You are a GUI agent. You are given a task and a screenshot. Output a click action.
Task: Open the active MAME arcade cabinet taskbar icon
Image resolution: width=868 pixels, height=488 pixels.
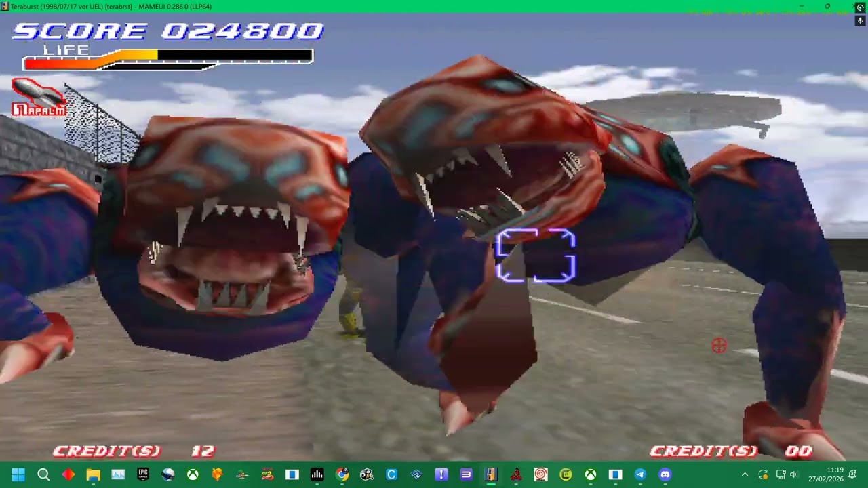(491, 474)
